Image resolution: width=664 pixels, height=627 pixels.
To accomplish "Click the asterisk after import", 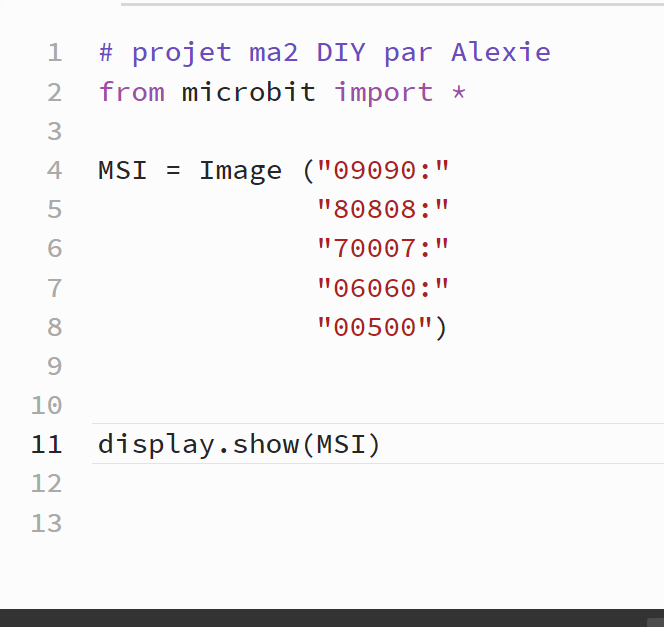I will coord(459,92).
